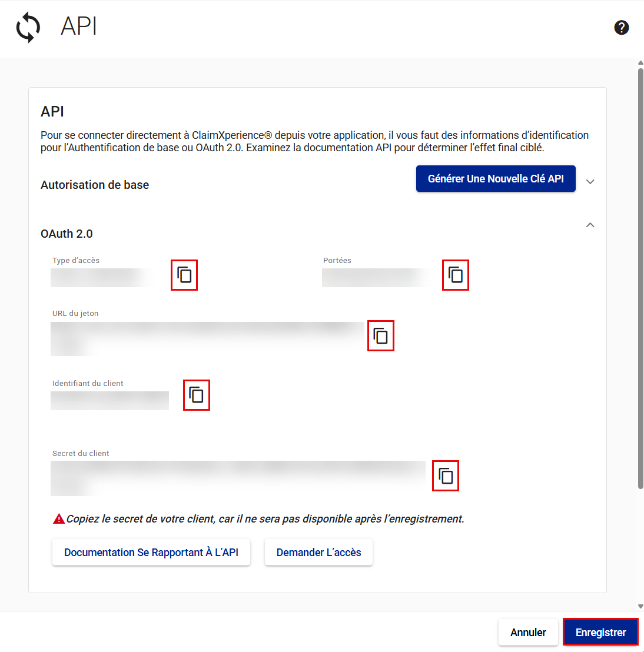Save with the Enregistrer button
The height and width of the screenshot is (652, 644).
(x=600, y=633)
